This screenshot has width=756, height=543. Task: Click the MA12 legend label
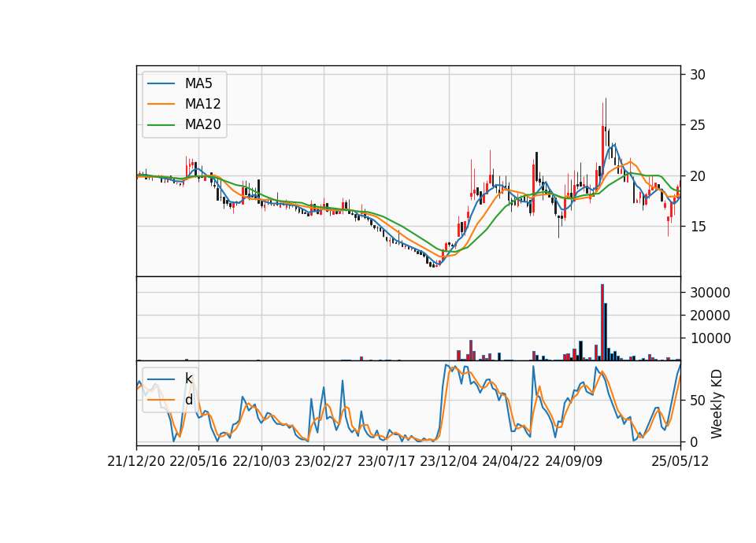point(203,104)
